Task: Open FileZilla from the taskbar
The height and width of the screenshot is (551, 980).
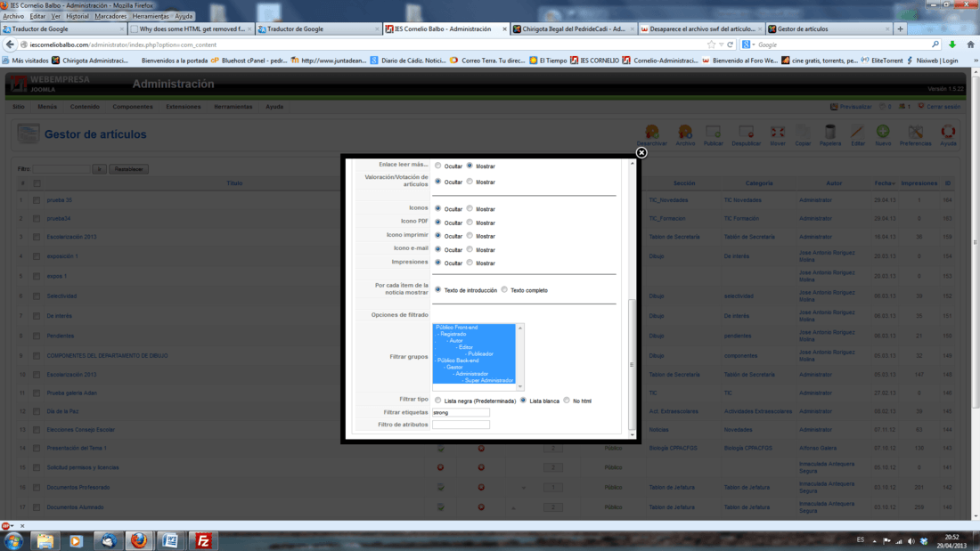Action: (202, 541)
